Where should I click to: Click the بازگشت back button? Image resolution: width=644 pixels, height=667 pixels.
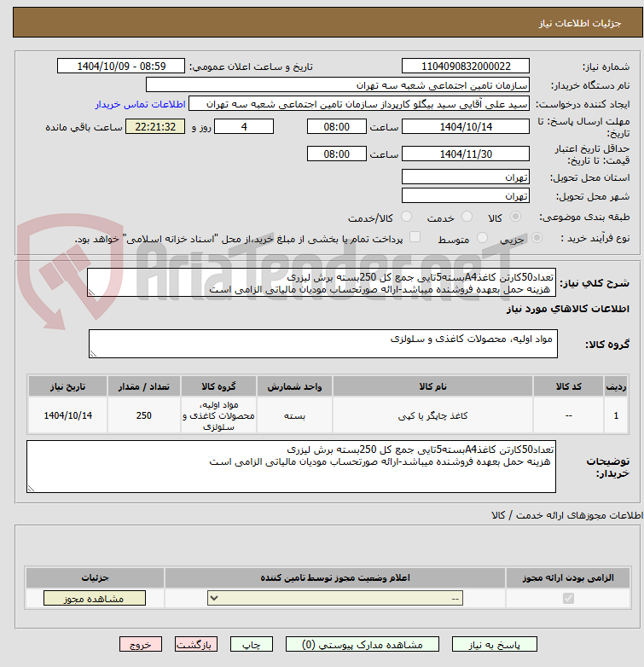[196, 645]
